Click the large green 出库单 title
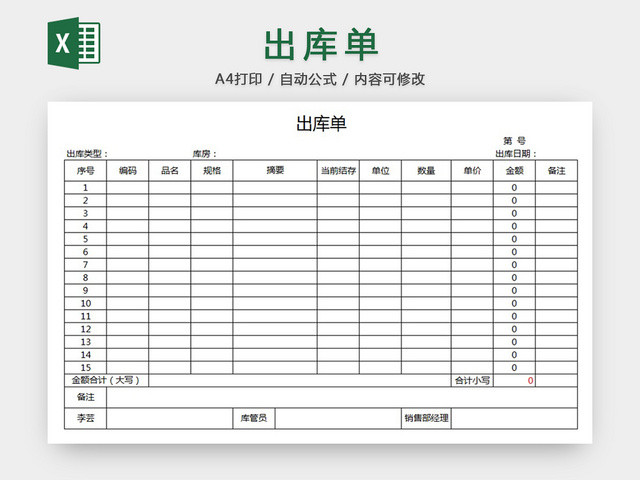Viewport: 640px width, 480px height. 321,44
